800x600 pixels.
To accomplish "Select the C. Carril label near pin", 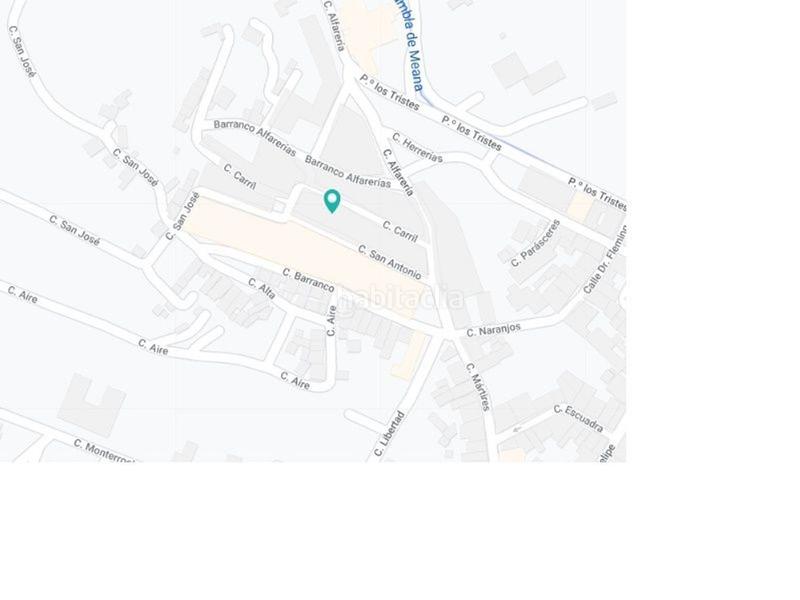I will (400, 231).
